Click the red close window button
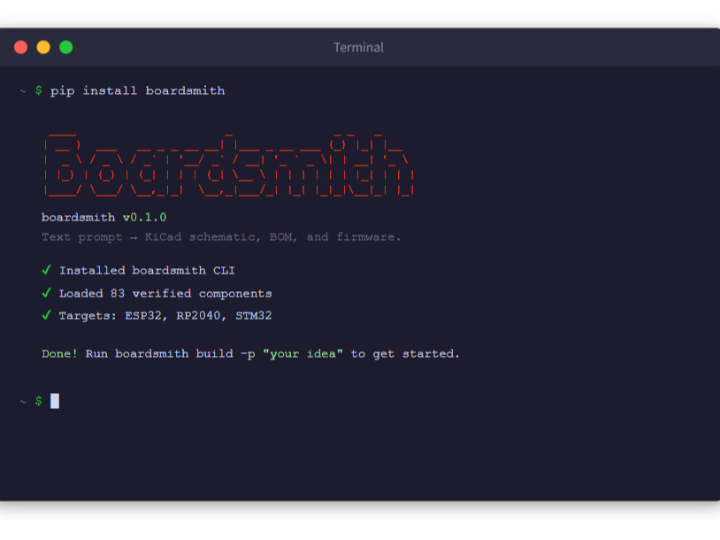The width and height of the screenshot is (720, 540). pyautogui.click(x=20, y=47)
